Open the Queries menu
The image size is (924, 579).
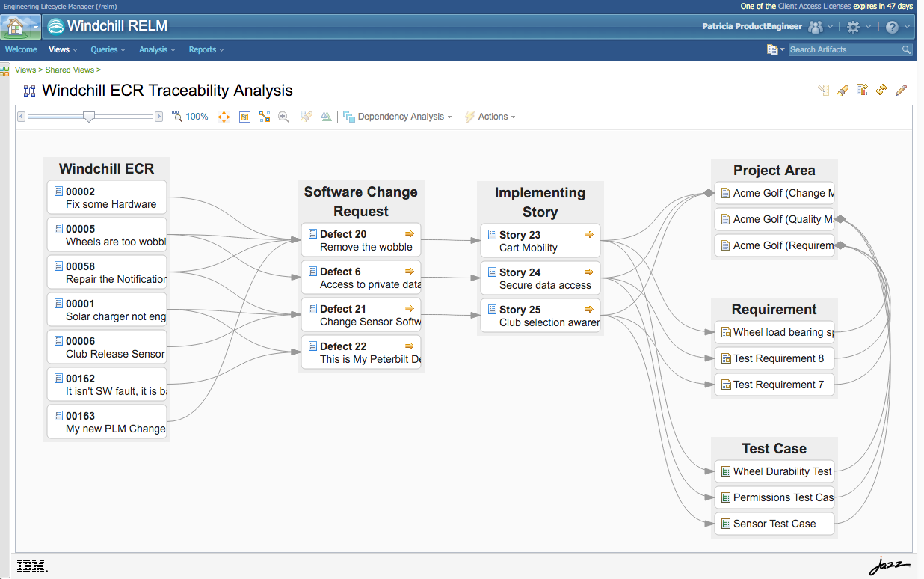click(x=108, y=49)
